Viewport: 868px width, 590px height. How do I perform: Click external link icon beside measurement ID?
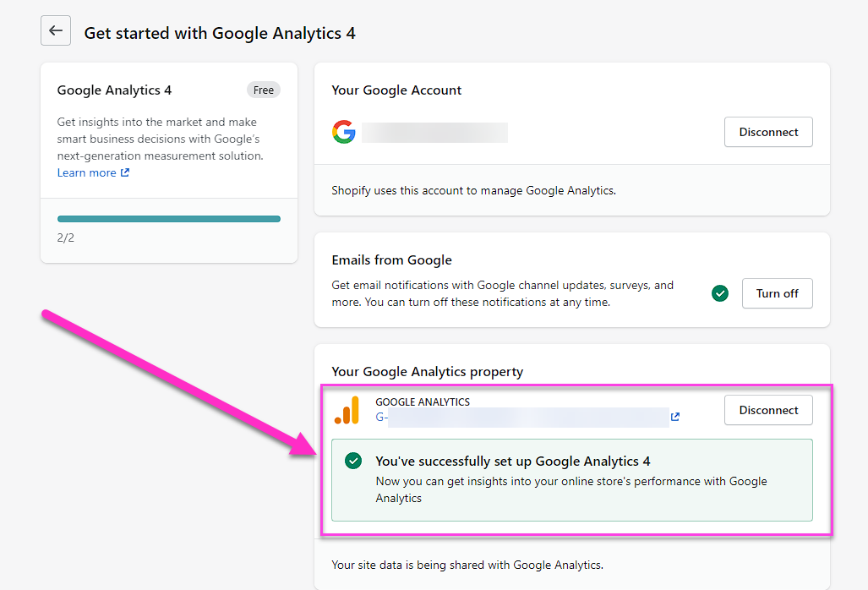(674, 417)
